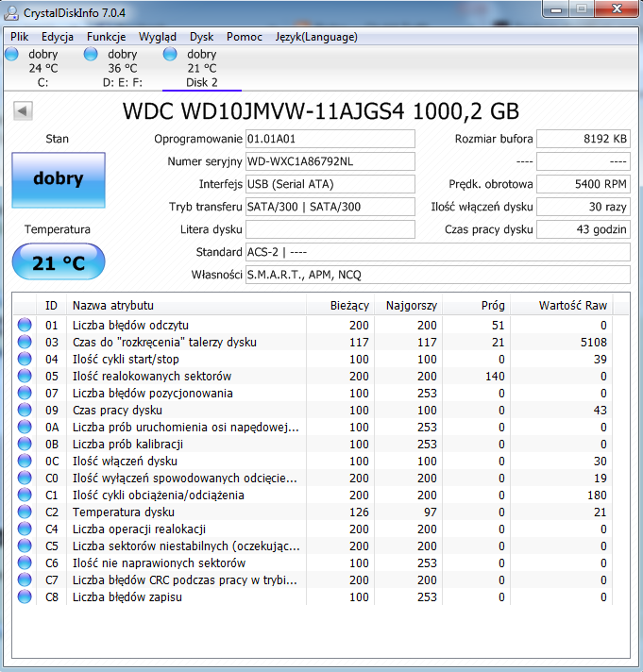The width and height of the screenshot is (643, 672).
Task: Click status orb for attribute 03
Action: click(25, 342)
